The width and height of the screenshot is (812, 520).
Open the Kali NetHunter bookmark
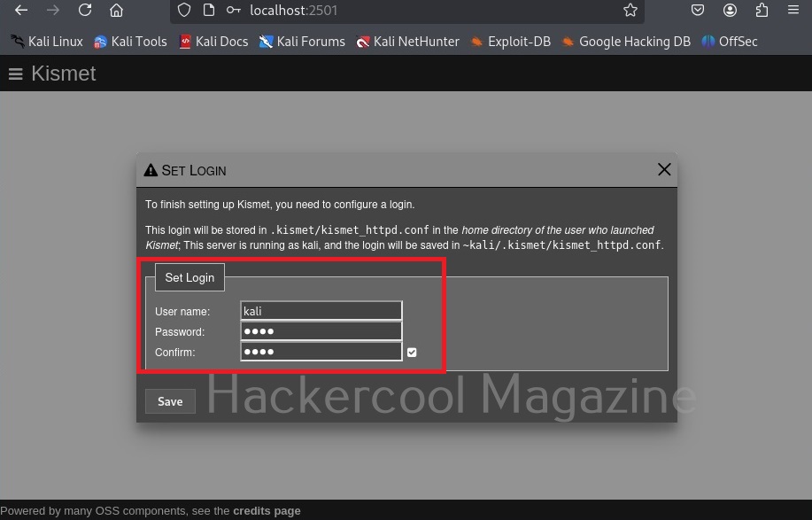(407, 42)
